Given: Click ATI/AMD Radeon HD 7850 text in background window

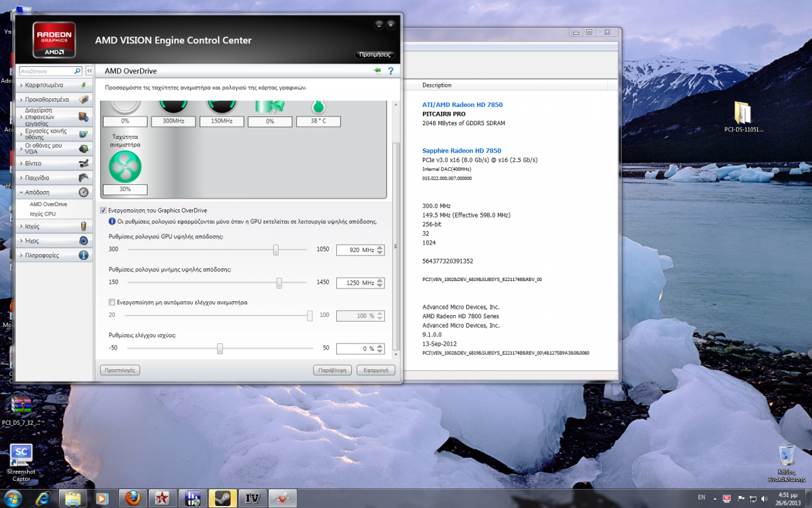Looking at the screenshot, I should 462,105.
